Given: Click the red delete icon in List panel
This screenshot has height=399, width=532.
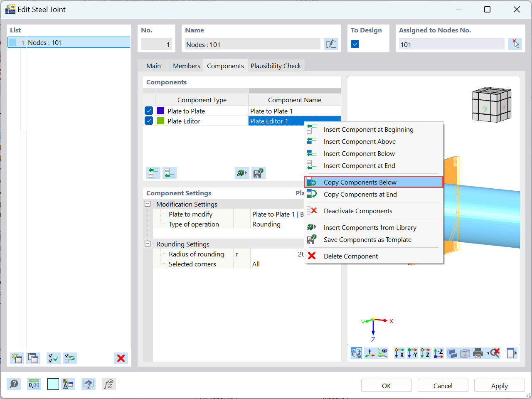Looking at the screenshot, I should coord(121,358).
